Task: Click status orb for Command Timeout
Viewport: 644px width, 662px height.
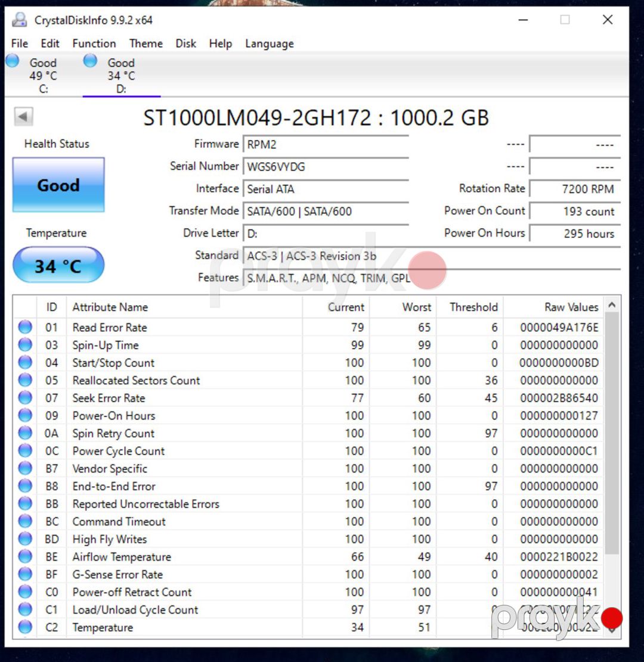Action: coord(26,521)
